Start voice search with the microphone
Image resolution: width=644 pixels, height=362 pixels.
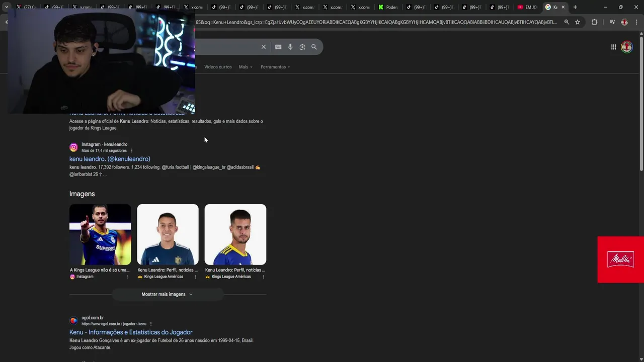point(290,47)
